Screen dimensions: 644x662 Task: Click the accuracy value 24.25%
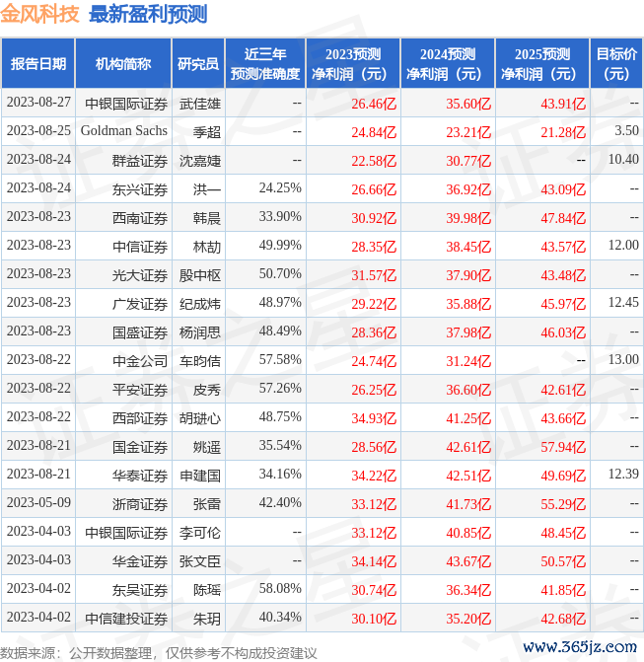(280, 188)
